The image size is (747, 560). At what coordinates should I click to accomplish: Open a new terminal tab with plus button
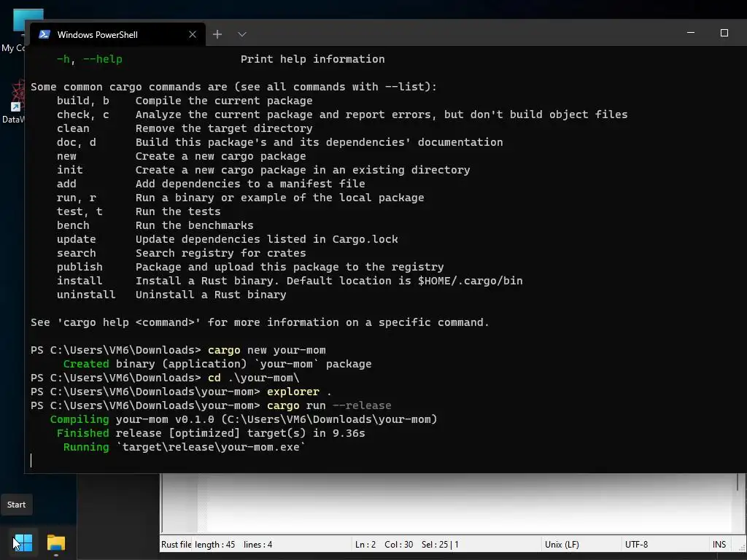217,34
